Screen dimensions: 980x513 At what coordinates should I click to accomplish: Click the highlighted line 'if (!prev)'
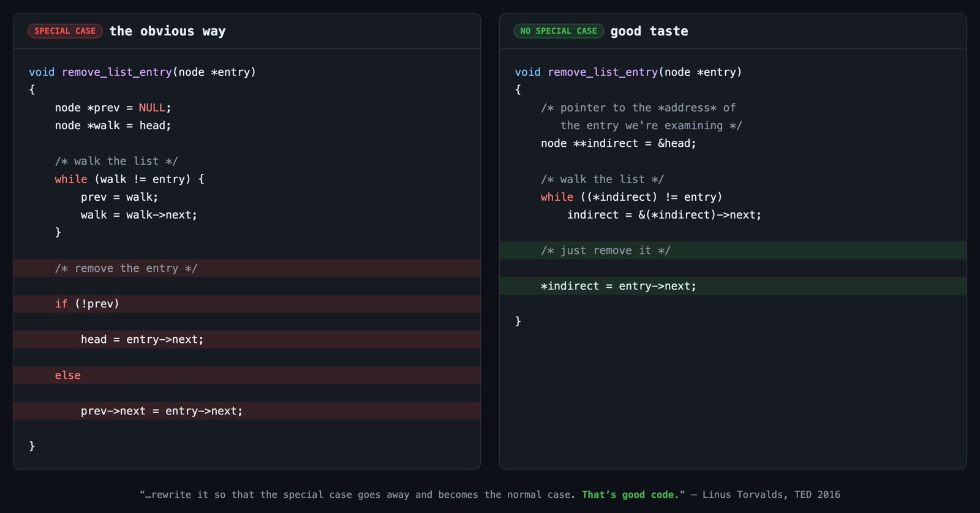click(x=247, y=304)
